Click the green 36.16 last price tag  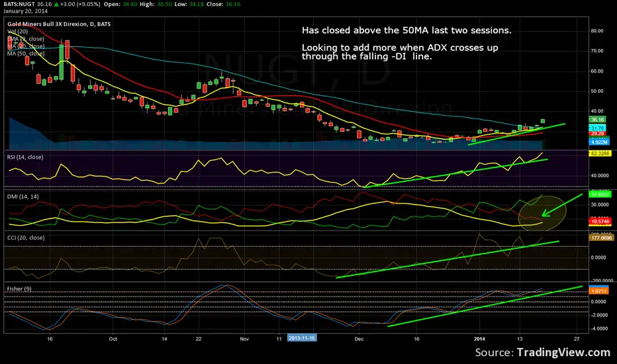tap(597, 120)
